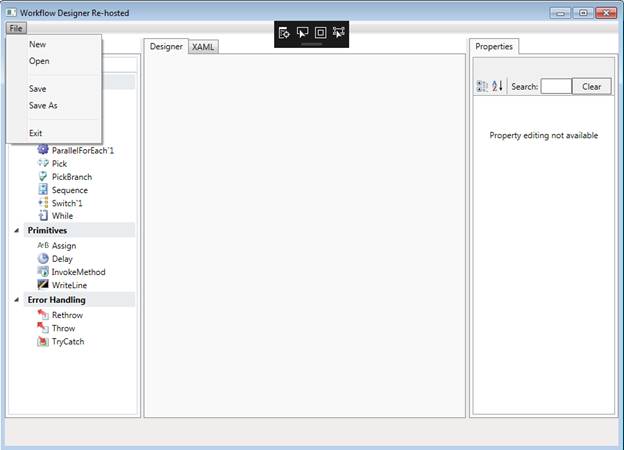Image resolution: width=624 pixels, height=450 pixels.
Task: Select the Pick activity icon
Action: coord(43,163)
